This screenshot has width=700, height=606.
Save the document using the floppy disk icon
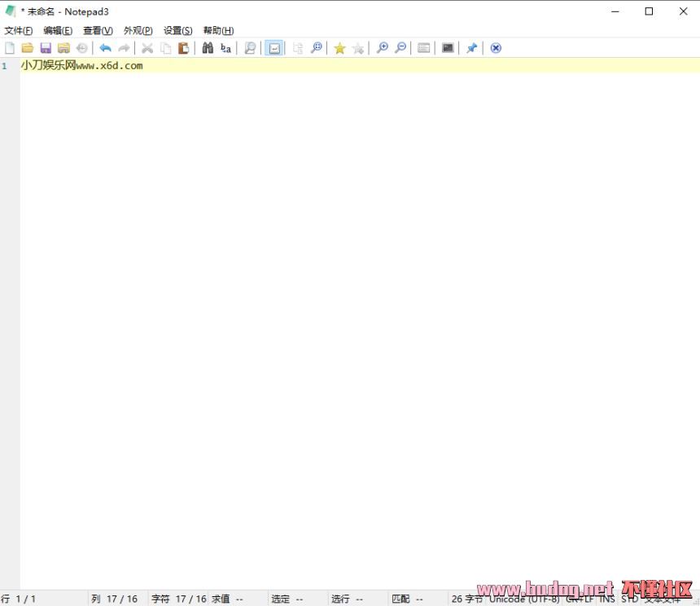click(x=46, y=48)
